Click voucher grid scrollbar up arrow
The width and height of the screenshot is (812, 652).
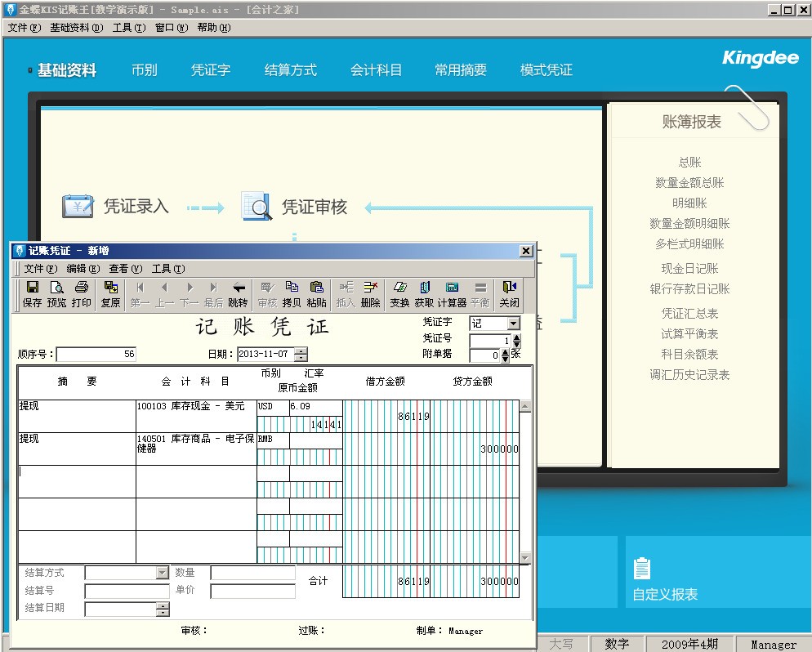click(x=525, y=407)
